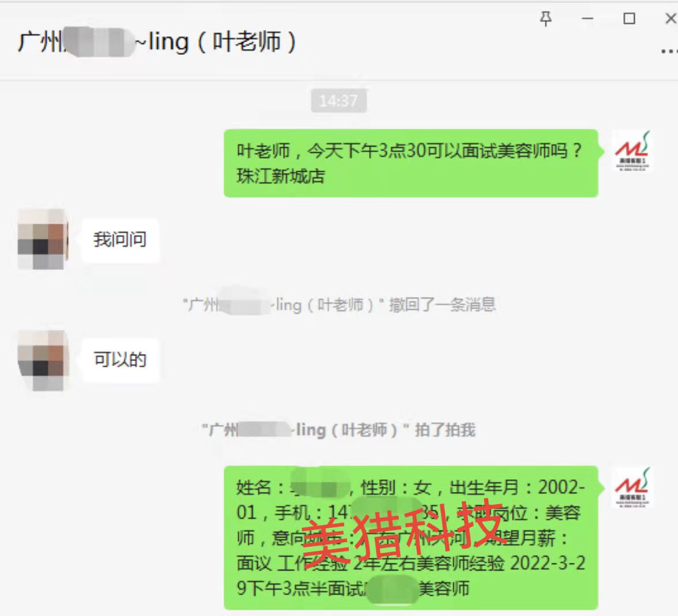Open the three-dots chat info menu
The height and width of the screenshot is (616, 678).
click(x=669, y=51)
